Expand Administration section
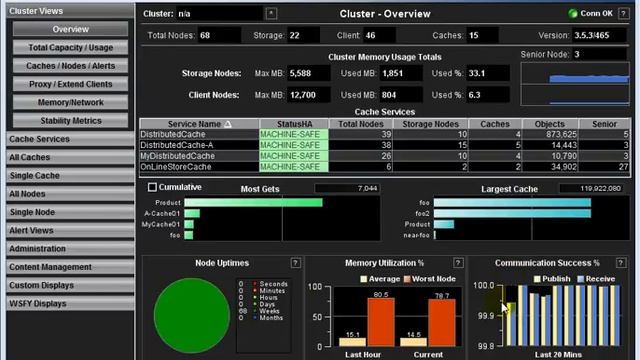The width and height of the screenshot is (640, 360). pyautogui.click(x=70, y=249)
